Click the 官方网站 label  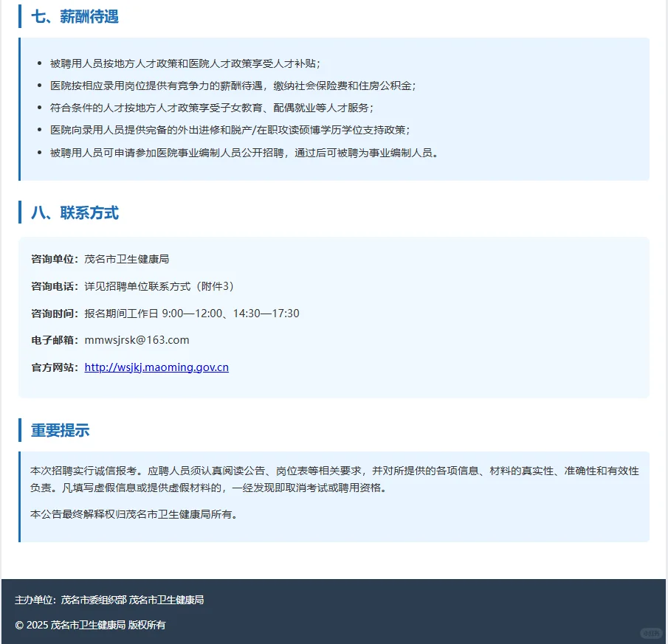(55, 367)
